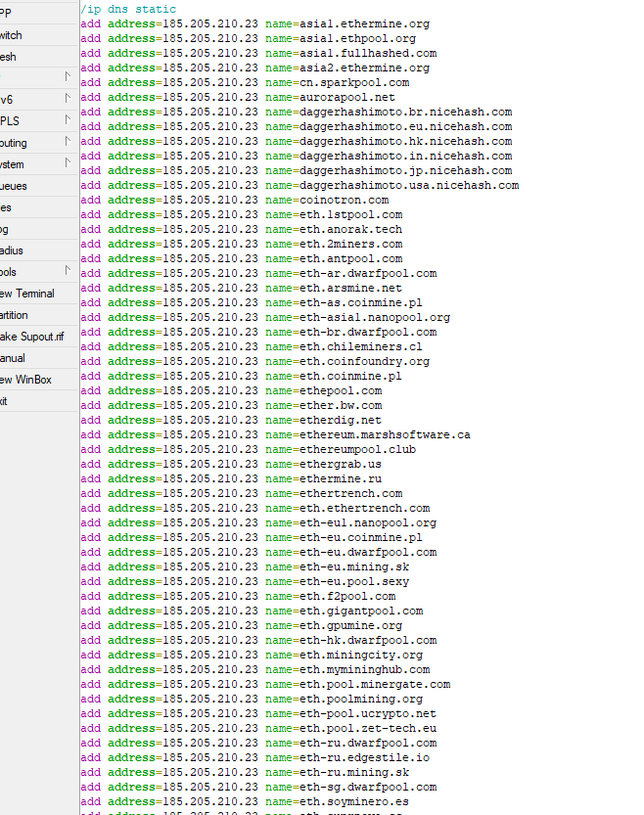Open the Mesh menu item

tap(38, 57)
